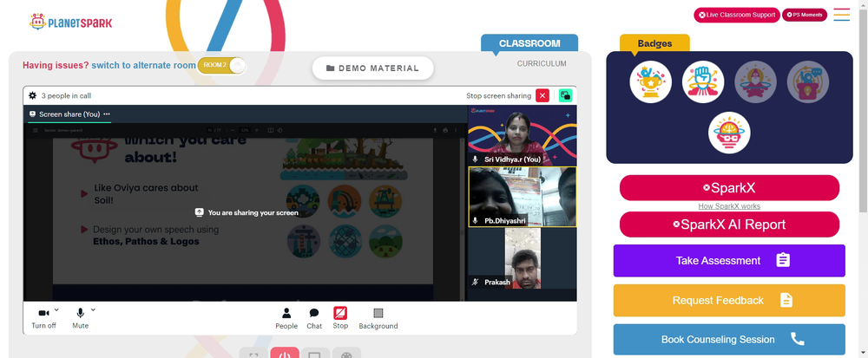Click the first trophy badge

pos(650,81)
